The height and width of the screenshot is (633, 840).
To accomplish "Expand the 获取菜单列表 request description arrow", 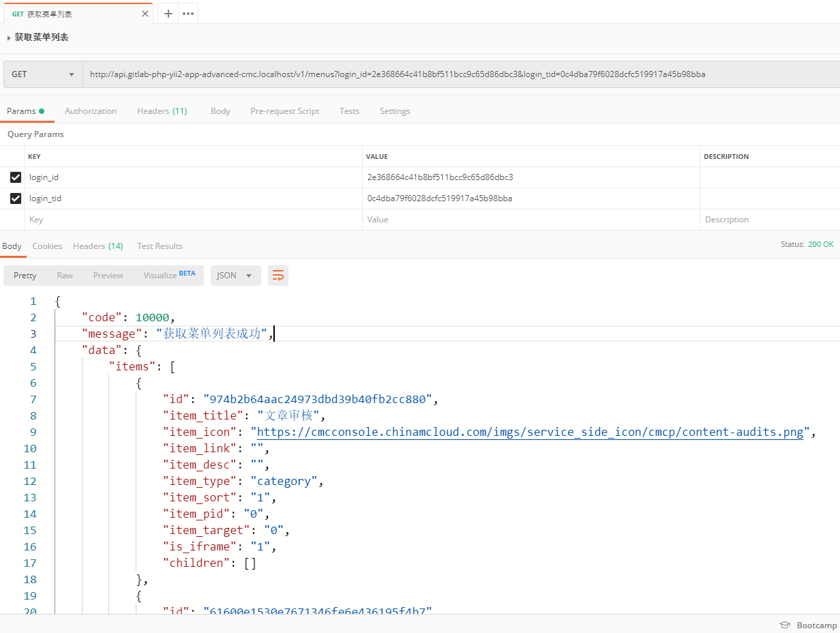I will tap(9, 38).
